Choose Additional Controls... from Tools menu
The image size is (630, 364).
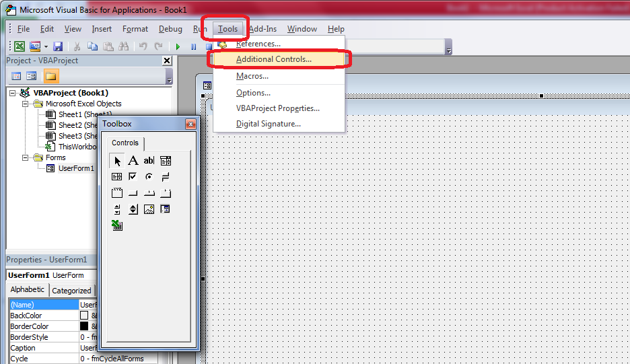coord(279,59)
